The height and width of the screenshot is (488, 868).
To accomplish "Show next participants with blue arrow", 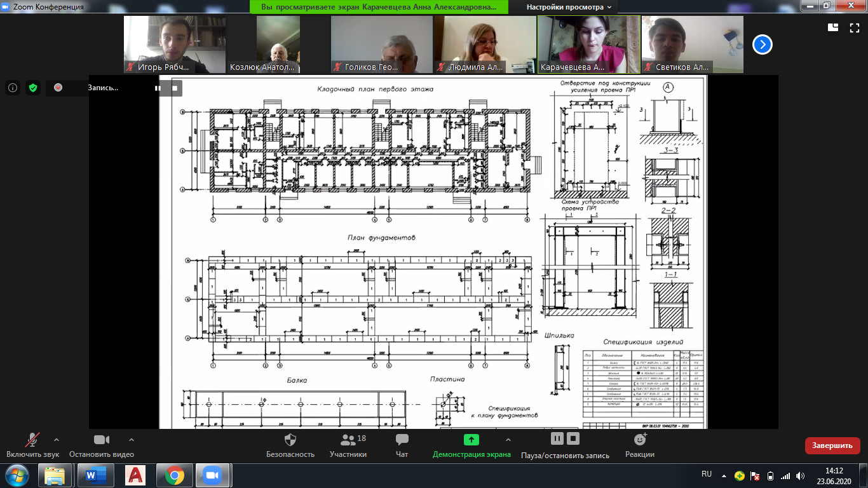I will click(763, 44).
